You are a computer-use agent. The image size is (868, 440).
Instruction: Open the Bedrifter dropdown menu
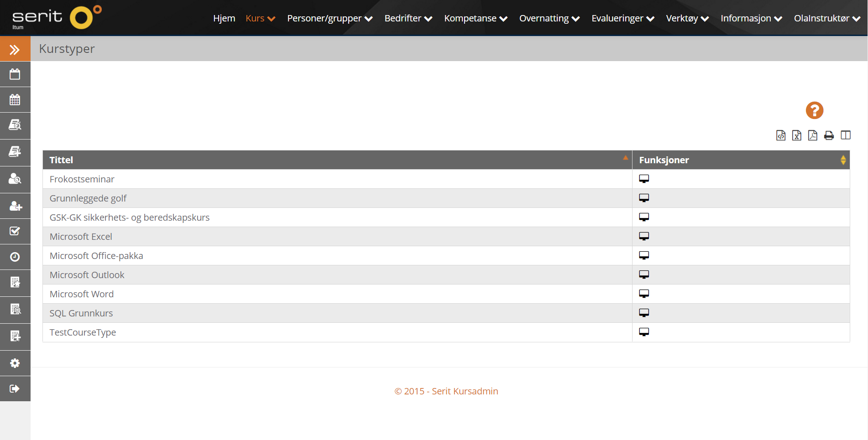click(x=408, y=18)
